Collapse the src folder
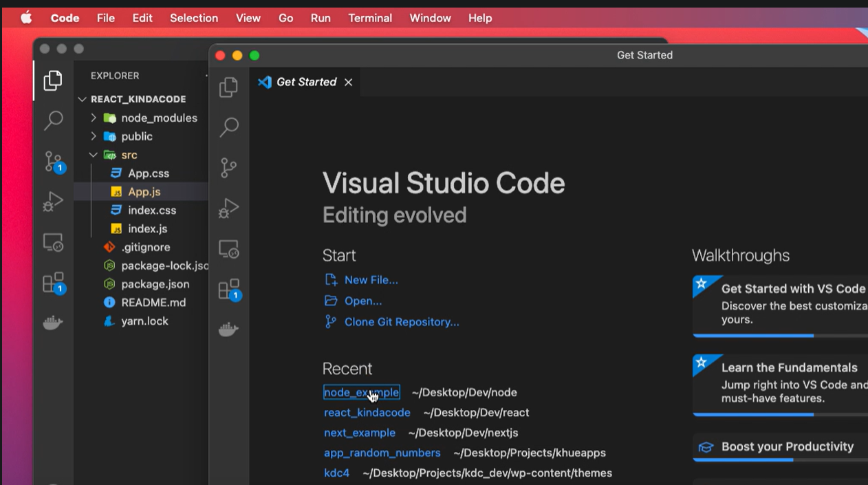The image size is (868, 485). 94,155
